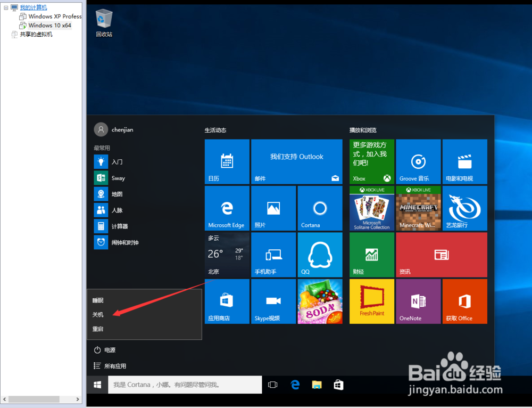This screenshot has height=408, width=532.
Task: Open the Xbox tile
Action: coord(372,162)
